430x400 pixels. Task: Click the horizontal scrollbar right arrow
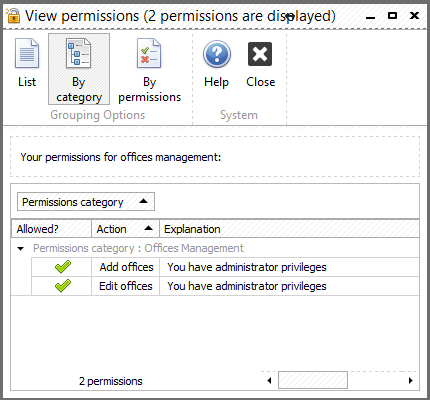coord(411,380)
